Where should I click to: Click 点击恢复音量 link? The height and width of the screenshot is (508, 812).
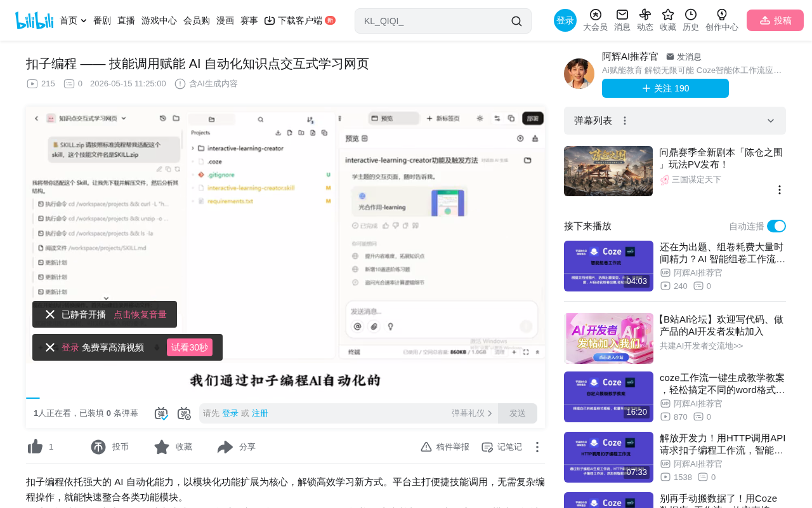[x=140, y=314]
